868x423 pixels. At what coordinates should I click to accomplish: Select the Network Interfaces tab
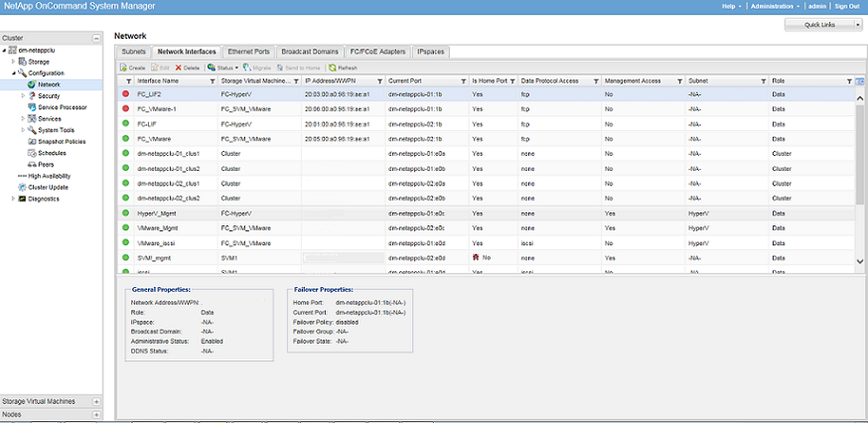tap(187, 52)
